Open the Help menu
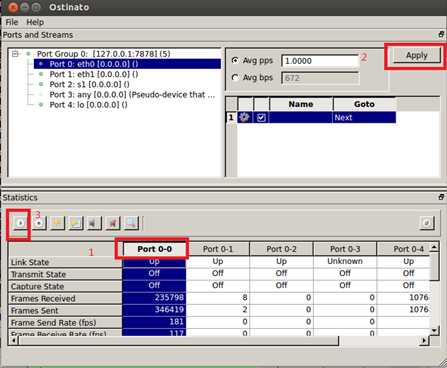This screenshot has height=368, width=447. (35, 22)
